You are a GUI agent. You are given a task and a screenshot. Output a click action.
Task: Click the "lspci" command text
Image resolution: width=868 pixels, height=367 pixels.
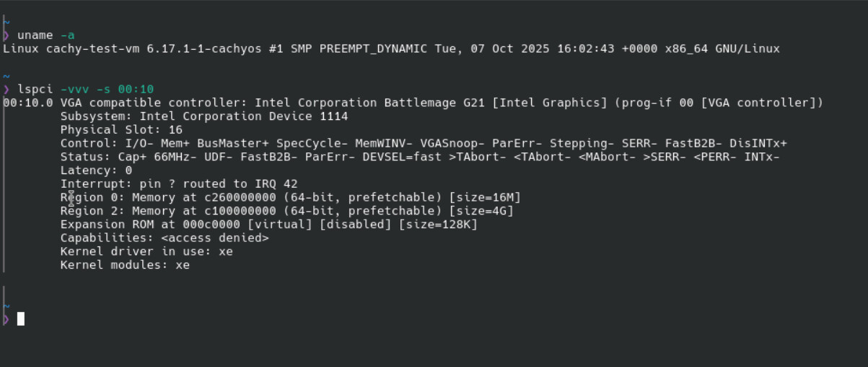[35, 89]
